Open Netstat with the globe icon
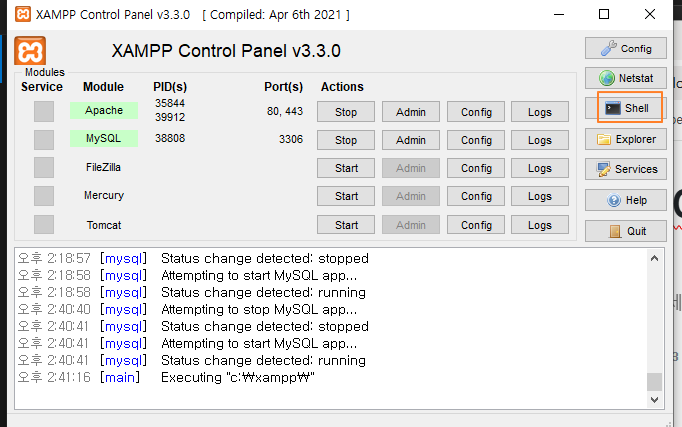Image resolution: width=682 pixels, height=427 pixels. point(625,78)
